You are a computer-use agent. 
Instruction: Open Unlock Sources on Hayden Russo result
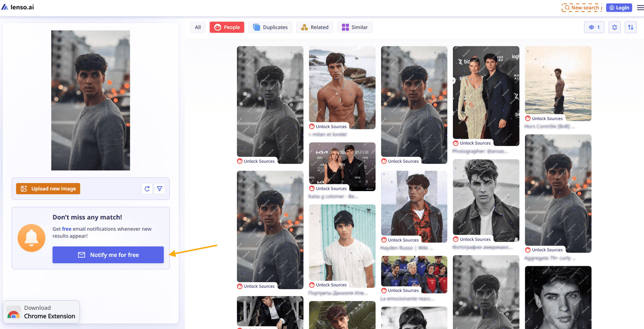coord(401,240)
